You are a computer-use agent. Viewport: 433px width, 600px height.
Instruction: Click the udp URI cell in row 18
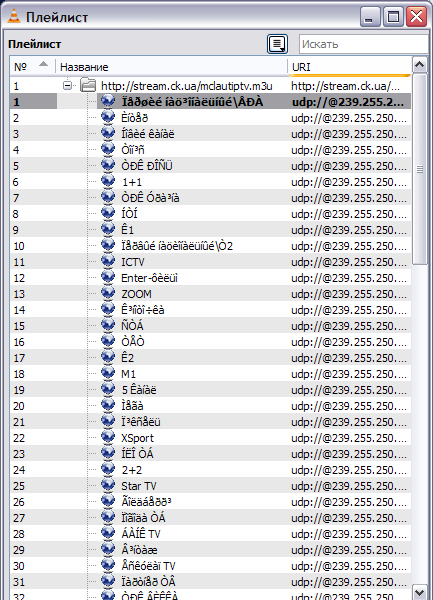[349, 374]
